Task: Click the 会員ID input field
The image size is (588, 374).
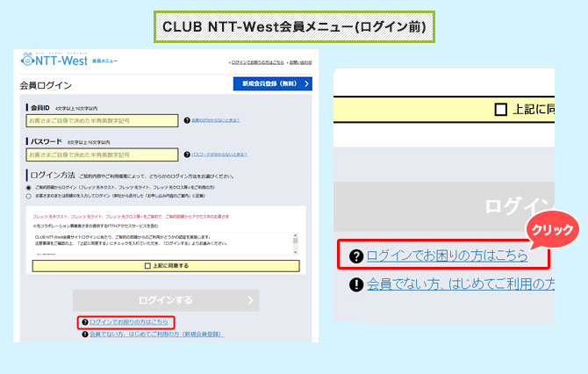Action: click(102, 121)
